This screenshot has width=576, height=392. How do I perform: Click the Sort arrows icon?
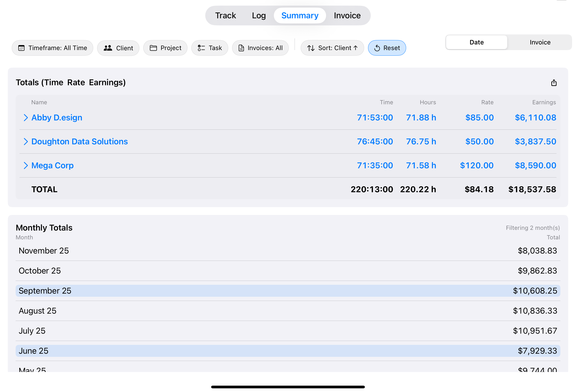pyautogui.click(x=311, y=48)
